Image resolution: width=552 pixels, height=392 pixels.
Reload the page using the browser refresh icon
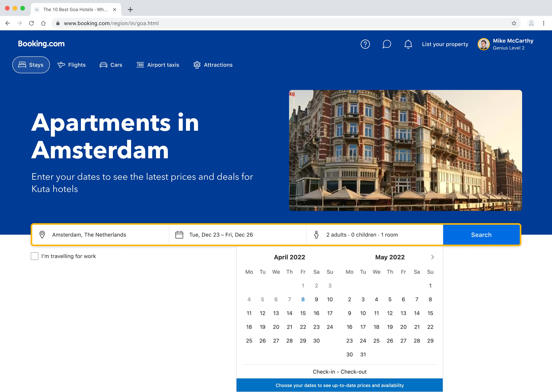31,23
